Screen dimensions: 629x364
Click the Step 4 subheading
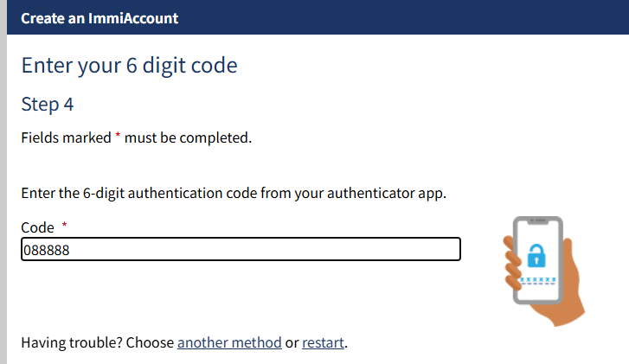[48, 105]
